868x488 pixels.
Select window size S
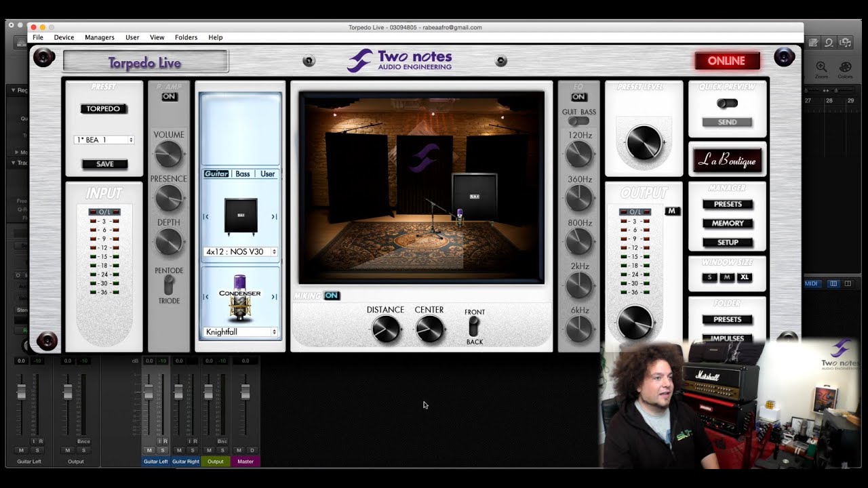point(710,277)
